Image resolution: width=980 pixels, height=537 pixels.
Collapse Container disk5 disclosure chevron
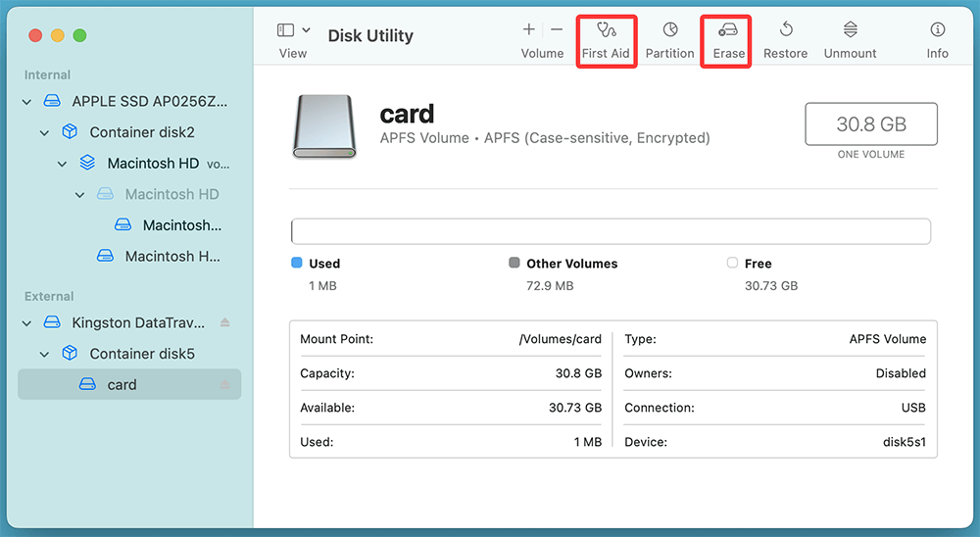point(44,355)
